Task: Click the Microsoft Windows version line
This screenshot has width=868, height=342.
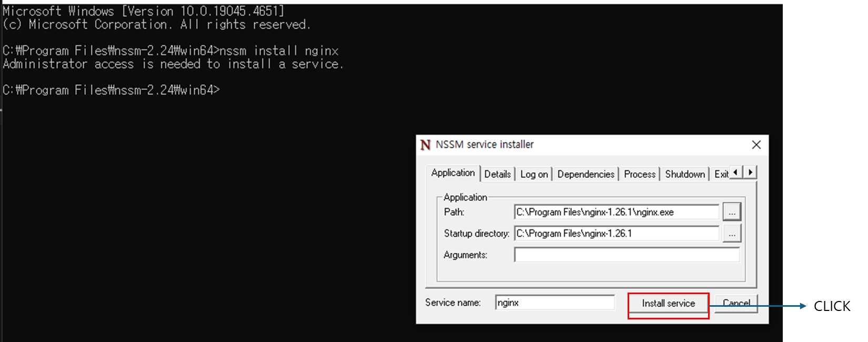Action: tap(144, 11)
